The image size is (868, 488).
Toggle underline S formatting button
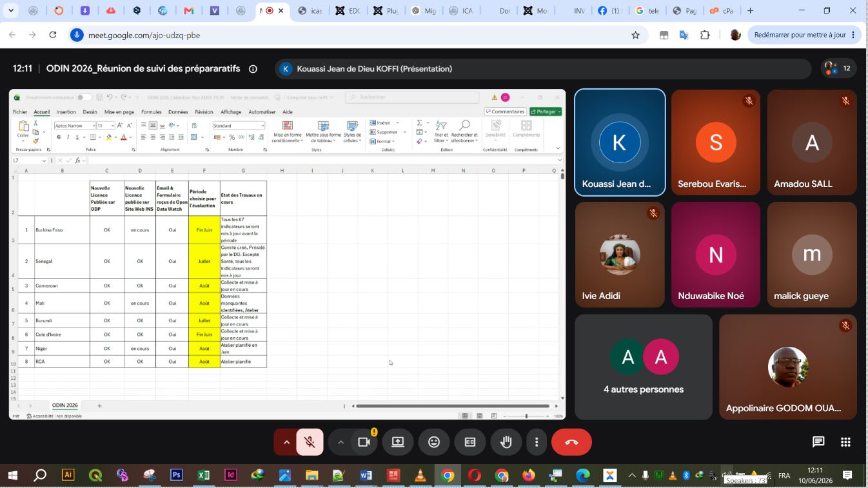pos(77,137)
